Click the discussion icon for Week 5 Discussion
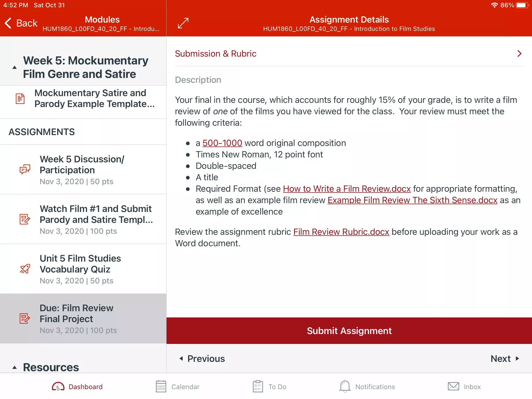Screen dimensions: 532x399 pyautogui.click(x=25, y=169)
